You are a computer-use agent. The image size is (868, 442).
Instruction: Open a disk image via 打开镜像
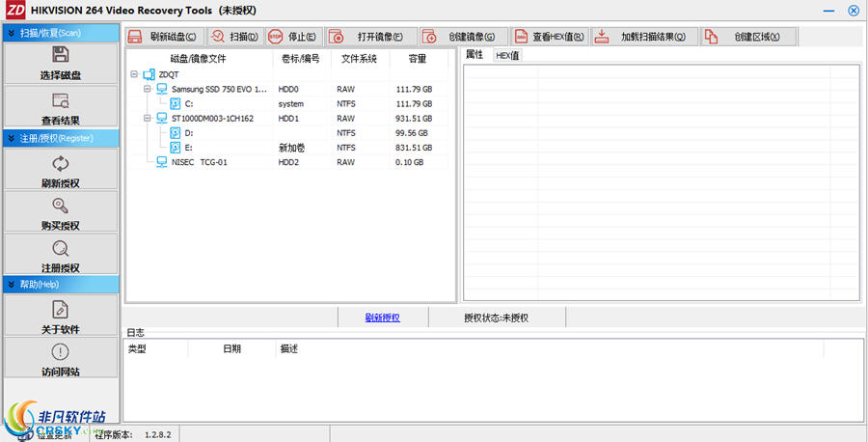pyautogui.click(x=371, y=37)
